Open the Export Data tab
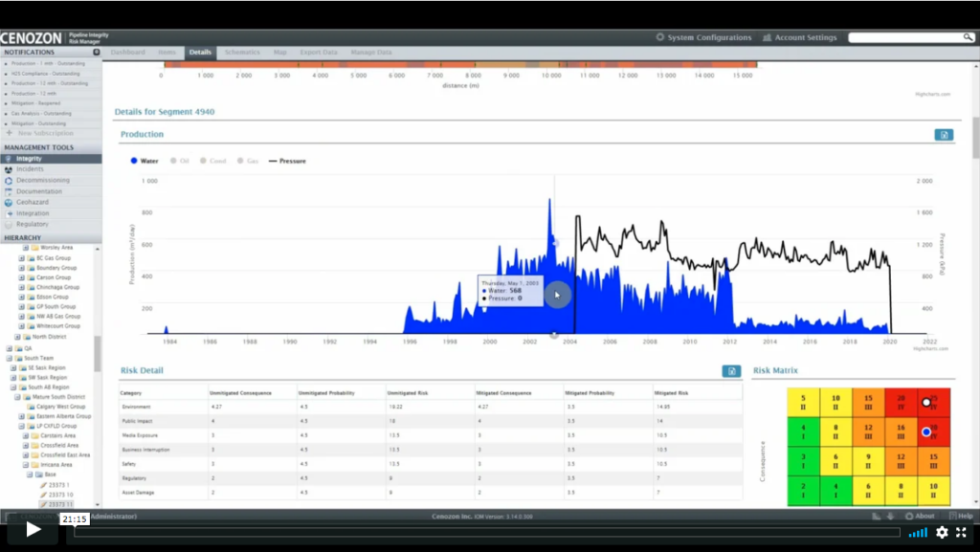980x552 pixels. (x=319, y=53)
